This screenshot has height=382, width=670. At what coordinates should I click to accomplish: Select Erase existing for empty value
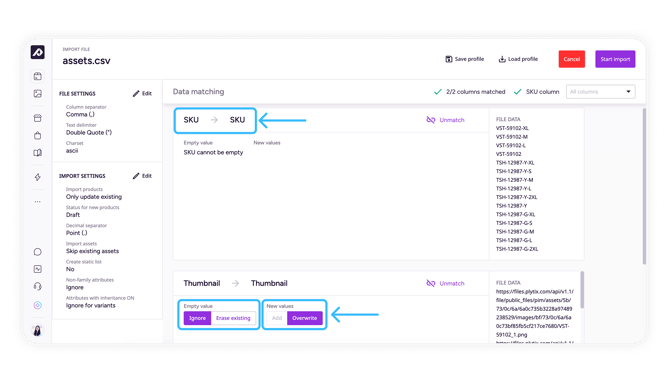pos(233,318)
